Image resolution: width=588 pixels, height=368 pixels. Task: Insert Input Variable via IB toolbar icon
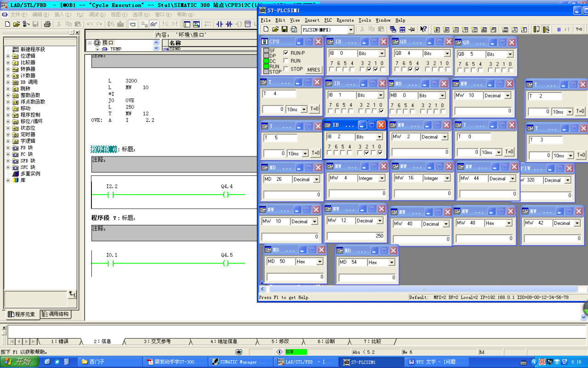(x=437, y=29)
